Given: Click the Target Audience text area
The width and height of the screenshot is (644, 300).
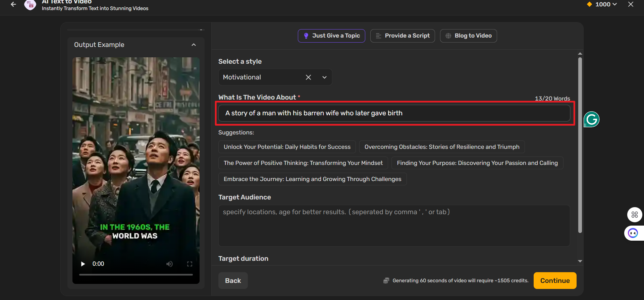Looking at the screenshot, I should (394, 226).
